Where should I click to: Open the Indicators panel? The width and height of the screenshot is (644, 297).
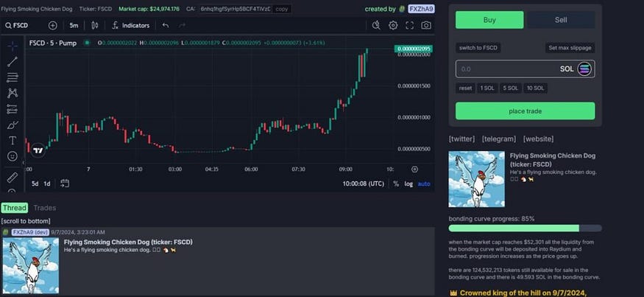point(131,26)
